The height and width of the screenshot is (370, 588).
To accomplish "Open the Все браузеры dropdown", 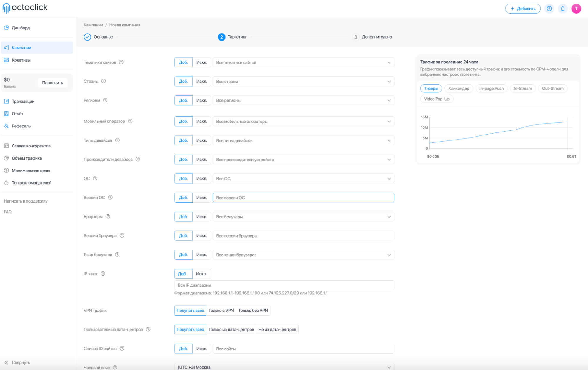I will [x=303, y=217].
